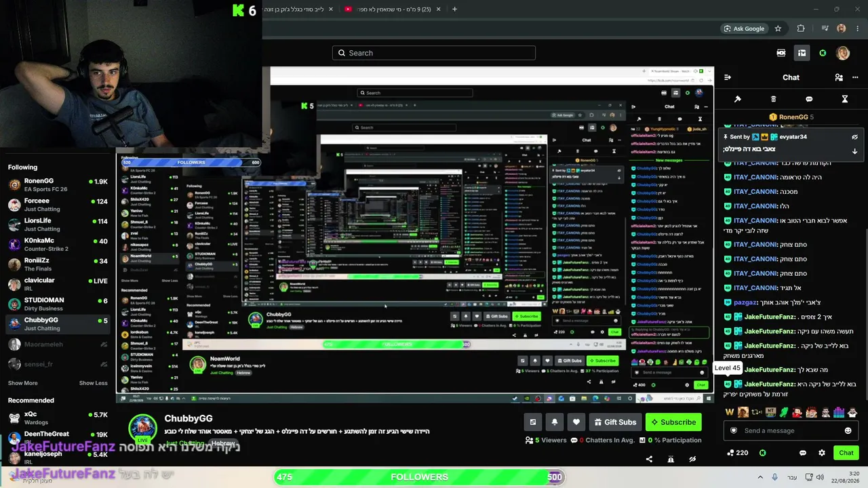Open clavicular live channel in sidebar

pyautogui.click(x=58, y=284)
